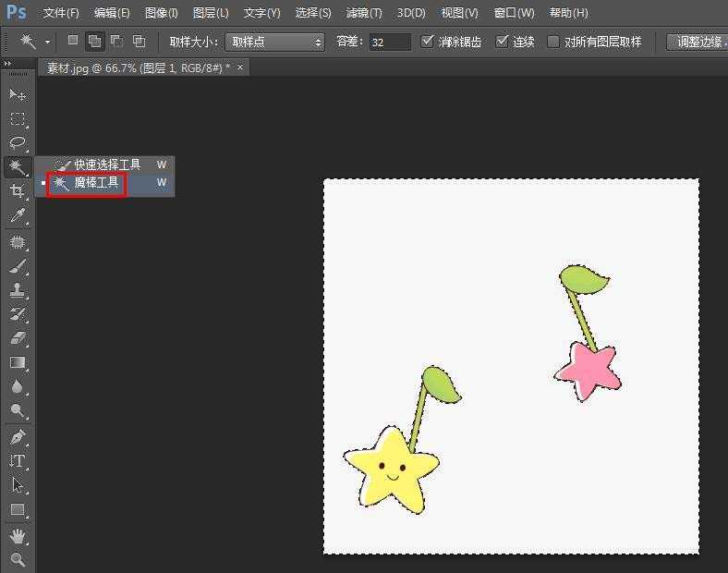The width and height of the screenshot is (728, 573).
Task: Click the 容差 tolerance input field
Action: click(x=390, y=43)
